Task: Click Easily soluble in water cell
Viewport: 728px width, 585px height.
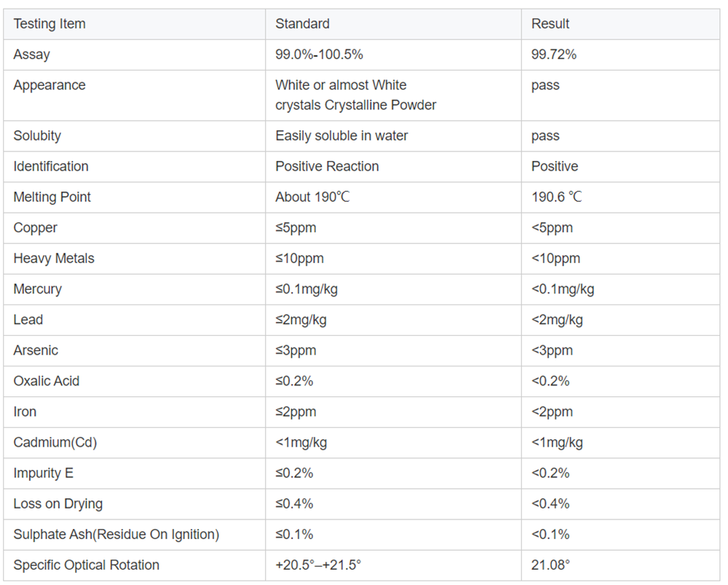Action: (x=341, y=136)
